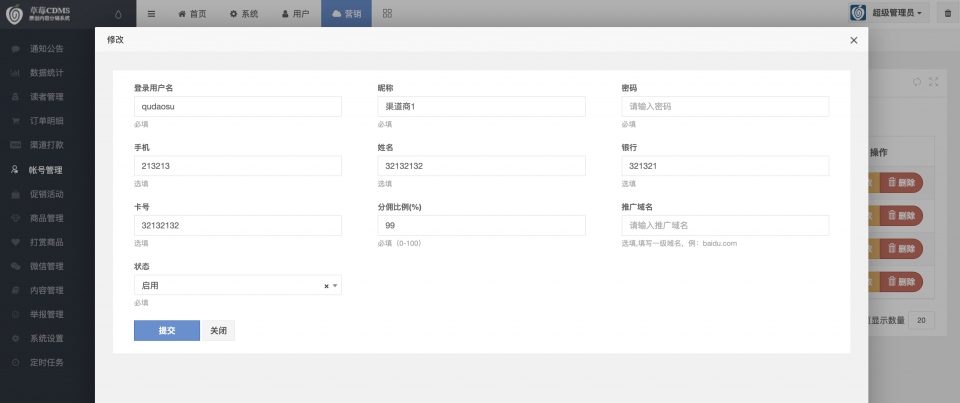The image size is (960, 403).
Task: Open the grid apps icon in top navigation
Action: (x=387, y=13)
